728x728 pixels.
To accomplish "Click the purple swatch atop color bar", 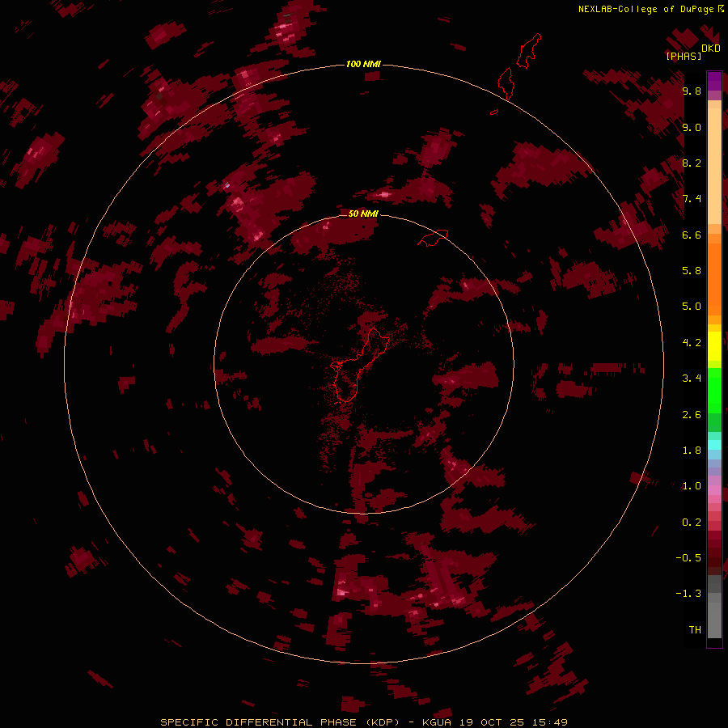I will tap(714, 81).
